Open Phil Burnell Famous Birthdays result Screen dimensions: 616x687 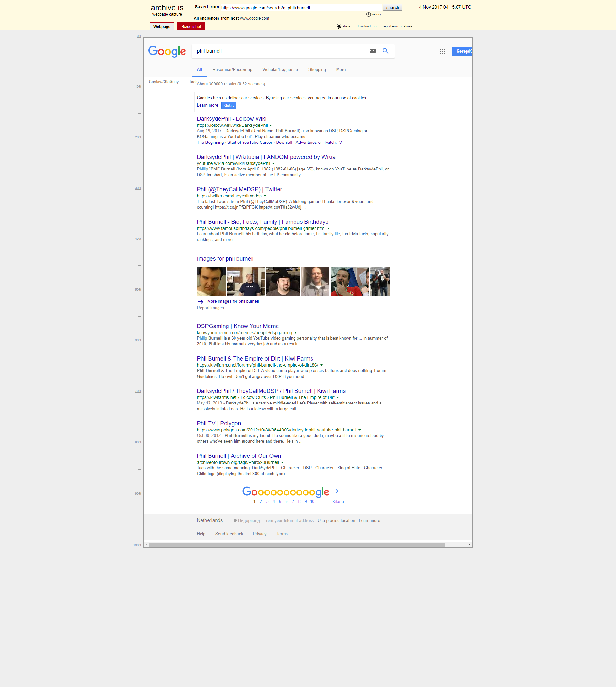click(x=262, y=222)
